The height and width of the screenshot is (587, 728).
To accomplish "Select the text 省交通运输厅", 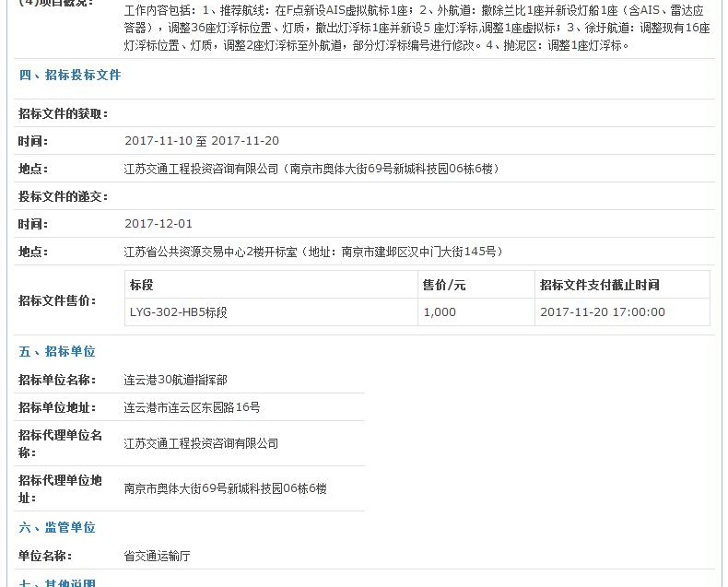I will (x=158, y=557).
